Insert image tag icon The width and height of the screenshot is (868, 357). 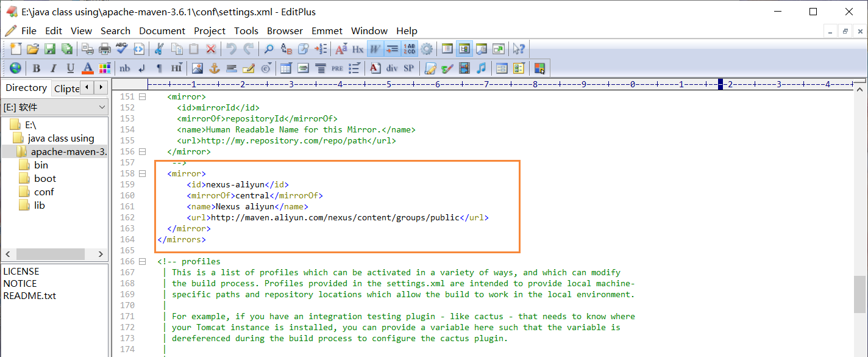pyautogui.click(x=197, y=68)
